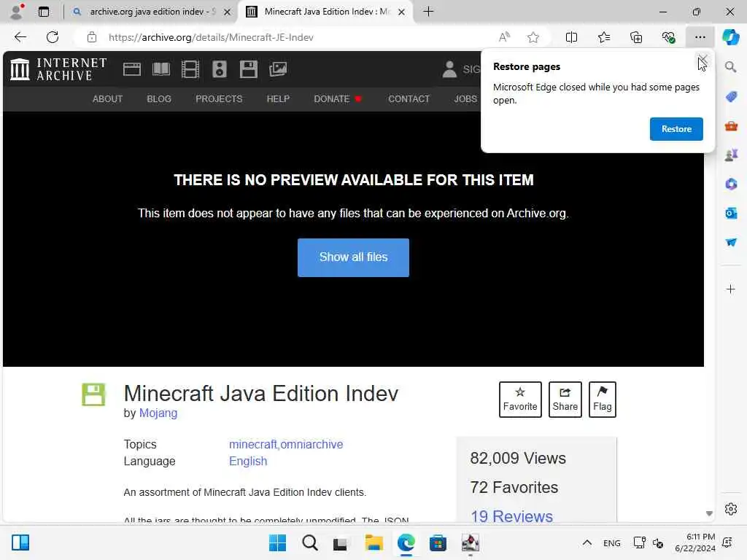Open the Outlook sidebar icon
The width and height of the screenshot is (747, 560).
(731, 213)
